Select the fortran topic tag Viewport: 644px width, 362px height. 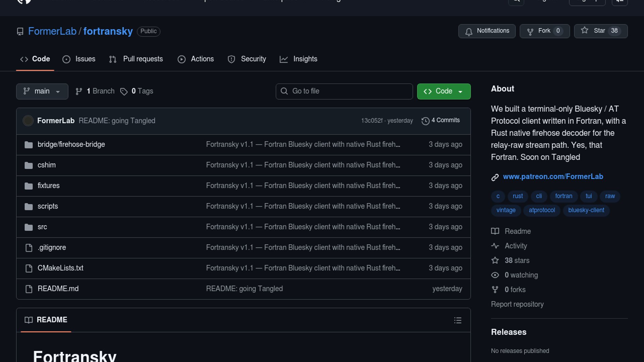coord(563,196)
